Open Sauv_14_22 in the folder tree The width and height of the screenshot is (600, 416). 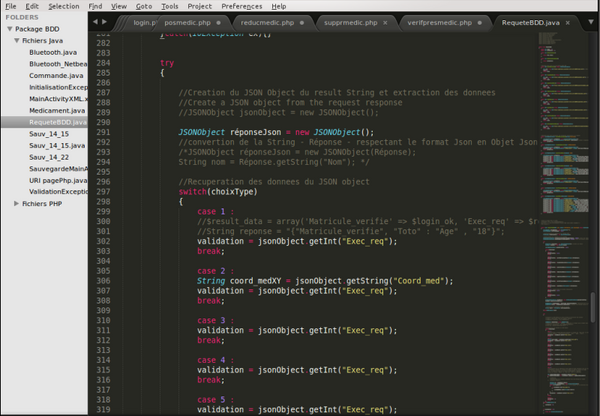[x=50, y=157]
